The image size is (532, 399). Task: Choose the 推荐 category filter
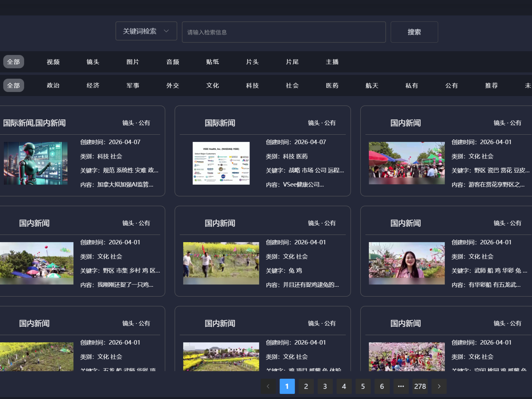492,86
